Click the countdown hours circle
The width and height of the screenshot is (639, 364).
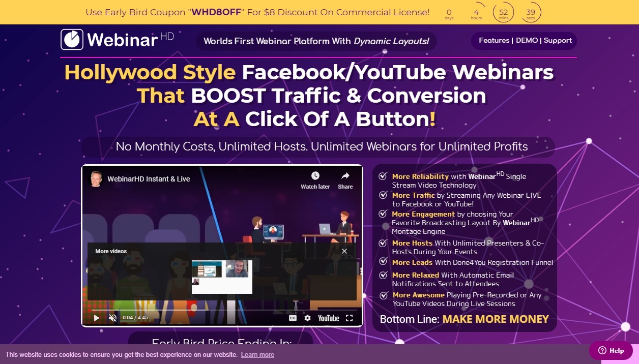(x=476, y=13)
